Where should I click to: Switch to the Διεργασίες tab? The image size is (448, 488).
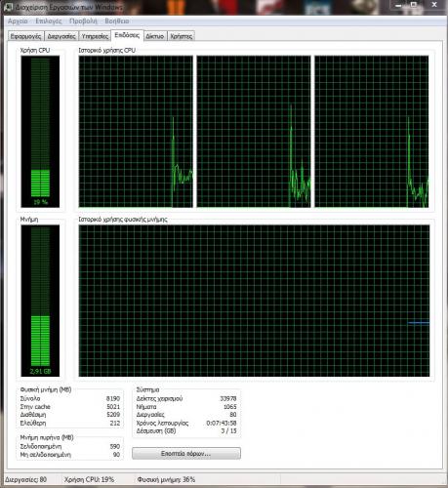pyautogui.click(x=61, y=36)
